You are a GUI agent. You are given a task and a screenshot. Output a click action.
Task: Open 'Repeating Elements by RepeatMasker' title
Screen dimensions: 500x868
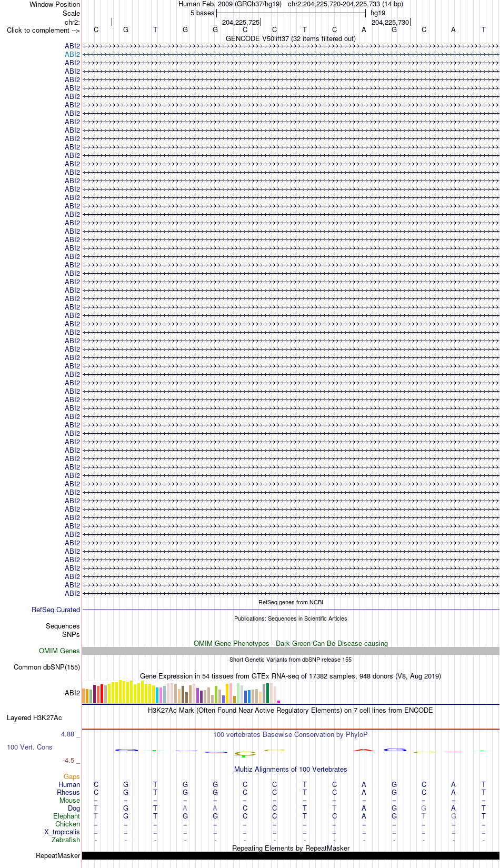291,848
